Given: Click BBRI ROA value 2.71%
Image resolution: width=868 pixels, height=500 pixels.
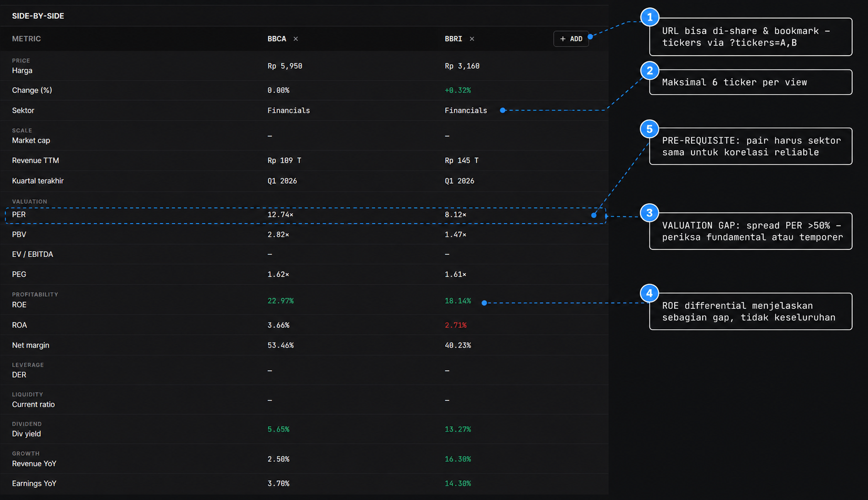Looking at the screenshot, I should pos(455,325).
